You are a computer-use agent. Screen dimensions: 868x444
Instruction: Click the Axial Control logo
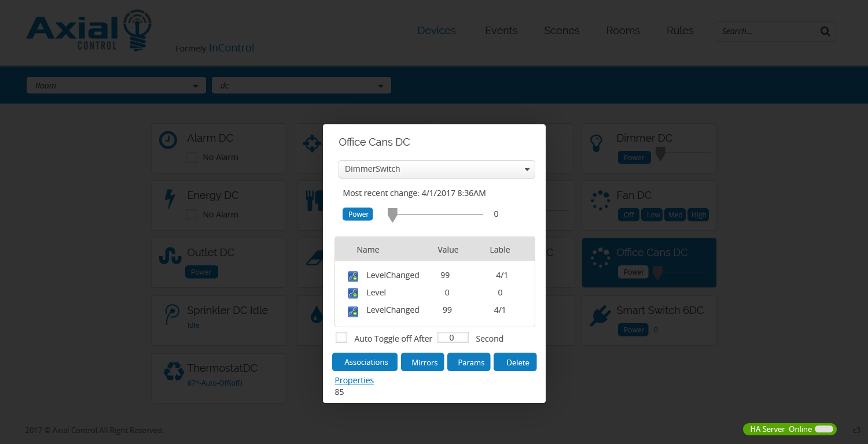[89, 30]
